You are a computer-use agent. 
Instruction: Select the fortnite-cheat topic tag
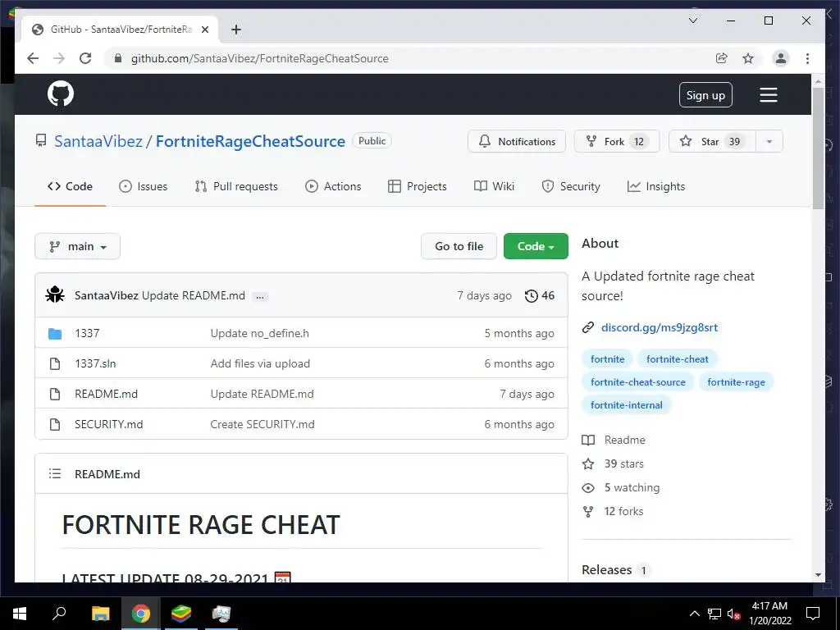coord(677,359)
